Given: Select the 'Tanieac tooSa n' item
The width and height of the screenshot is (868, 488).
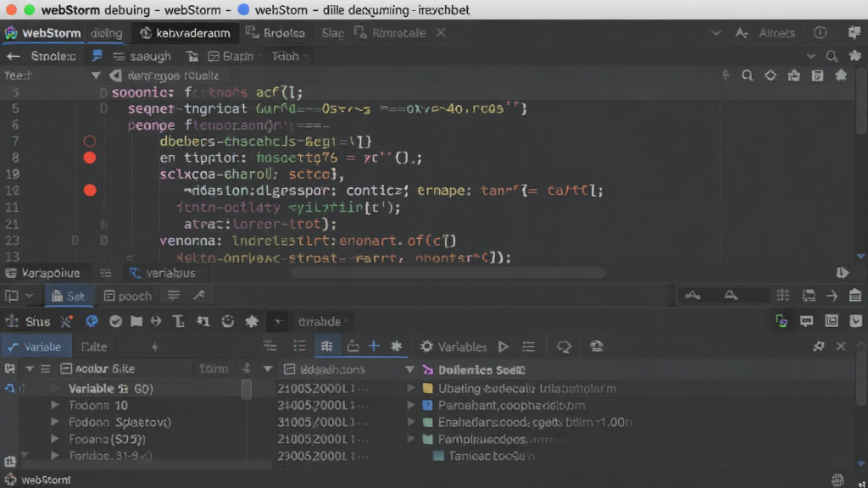Looking at the screenshot, I should coord(484,456).
